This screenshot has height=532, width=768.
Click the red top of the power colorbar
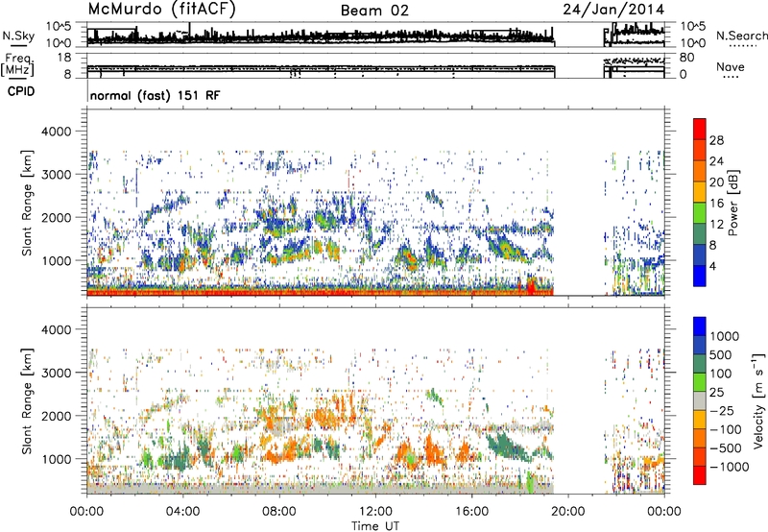700,129
